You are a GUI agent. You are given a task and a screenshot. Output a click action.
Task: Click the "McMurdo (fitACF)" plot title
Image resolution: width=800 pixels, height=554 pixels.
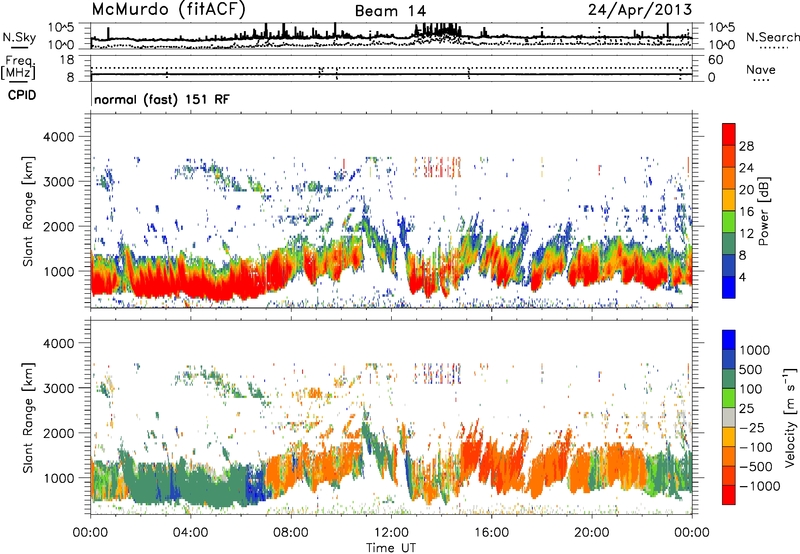point(168,10)
